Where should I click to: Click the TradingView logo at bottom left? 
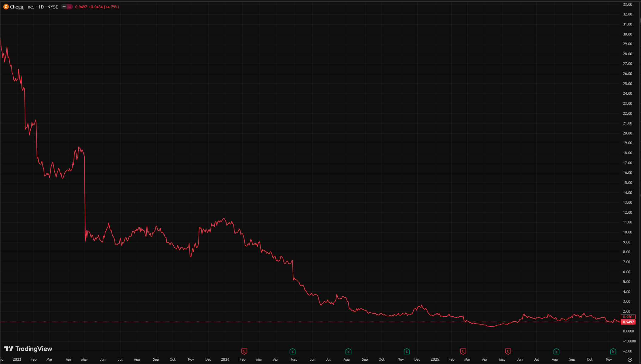pyautogui.click(x=29, y=349)
